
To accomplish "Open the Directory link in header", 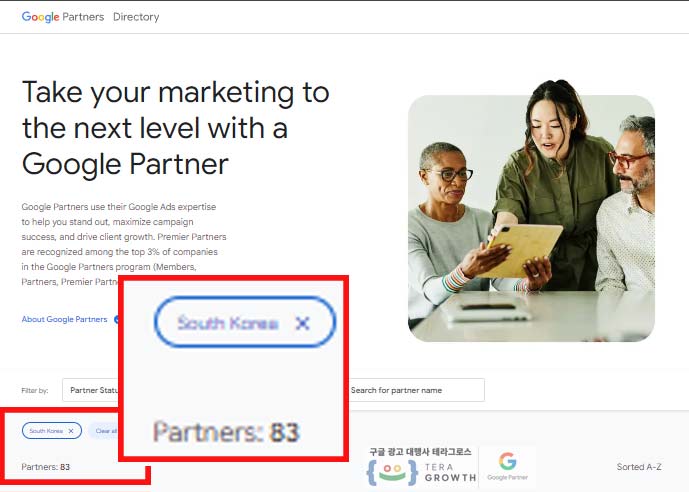I will pyautogui.click(x=136, y=17).
